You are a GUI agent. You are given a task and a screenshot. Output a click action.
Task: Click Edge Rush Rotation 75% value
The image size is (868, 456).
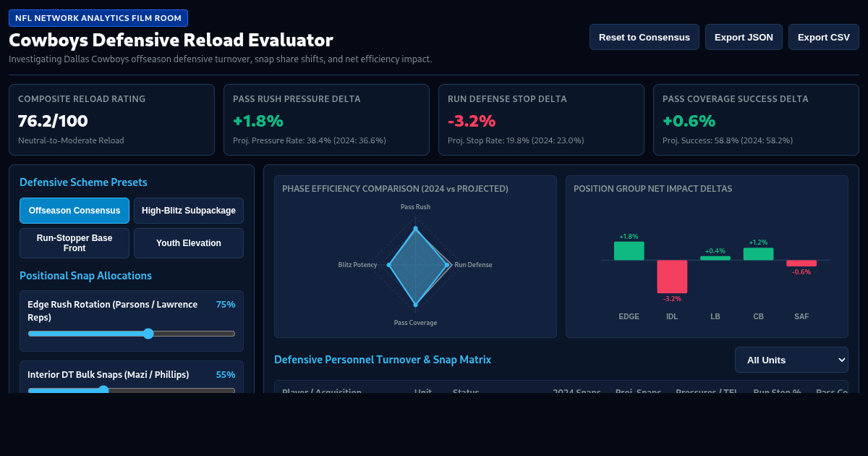[226, 305]
